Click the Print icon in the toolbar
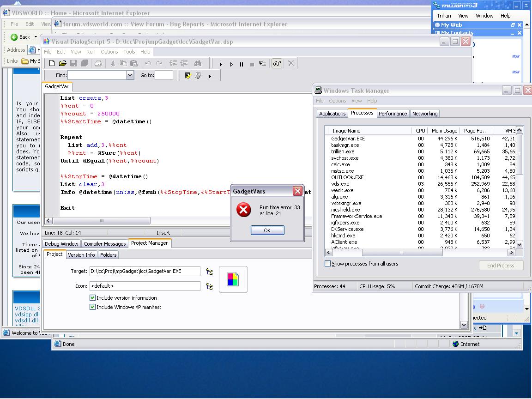Image resolution: width=532 pixels, height=399 pixels. [x=98, y=63]
